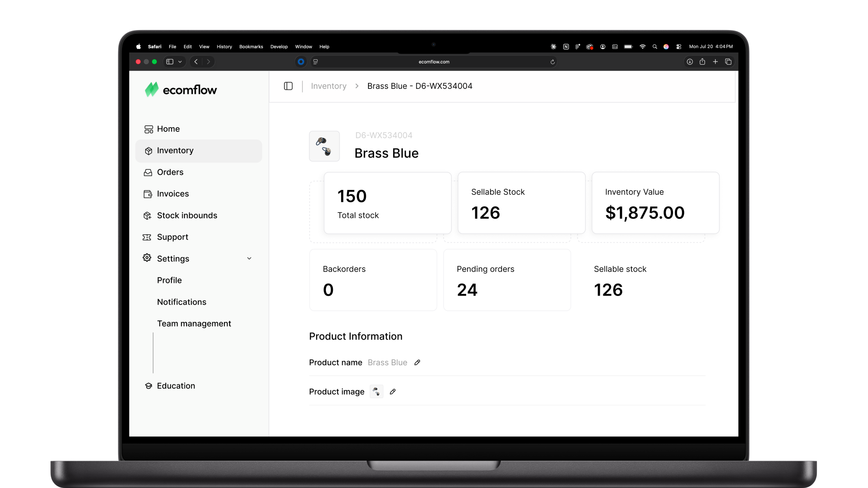Viewport: 868px width, 488px height.
Task: Click the Inventory box icon
Action: [x=148, y=151]
